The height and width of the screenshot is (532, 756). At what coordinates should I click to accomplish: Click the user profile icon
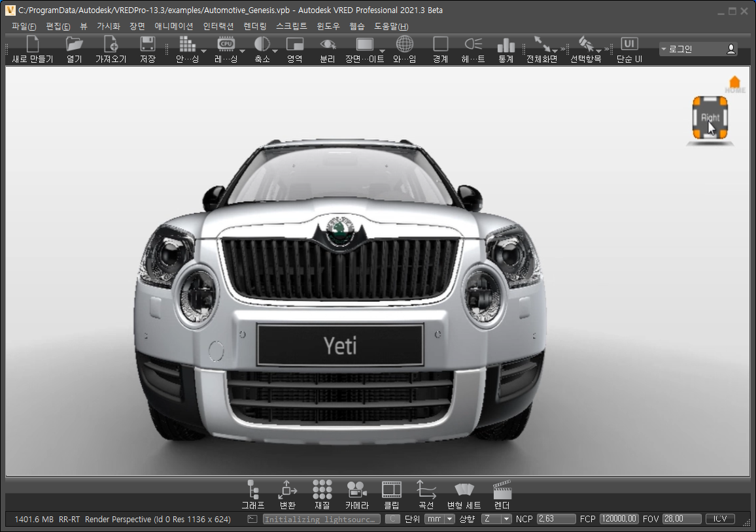(731, 49)
